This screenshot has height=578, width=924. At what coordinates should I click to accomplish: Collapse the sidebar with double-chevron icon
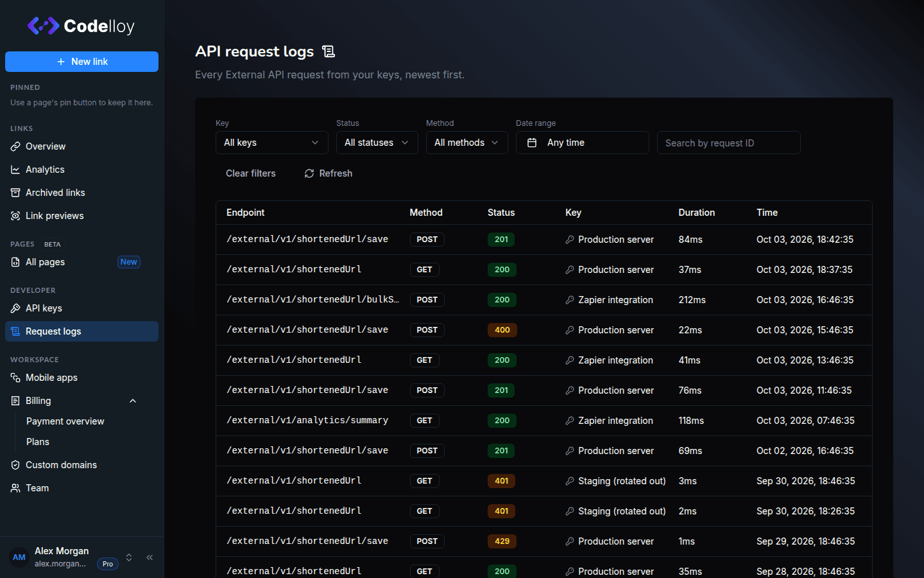[x=150, y=557]
